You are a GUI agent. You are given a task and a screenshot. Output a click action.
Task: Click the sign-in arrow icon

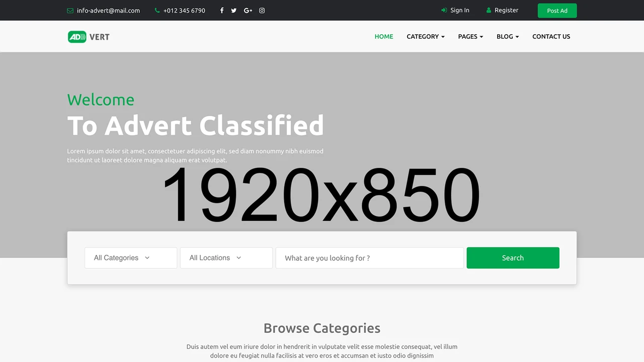pos(444,10)
